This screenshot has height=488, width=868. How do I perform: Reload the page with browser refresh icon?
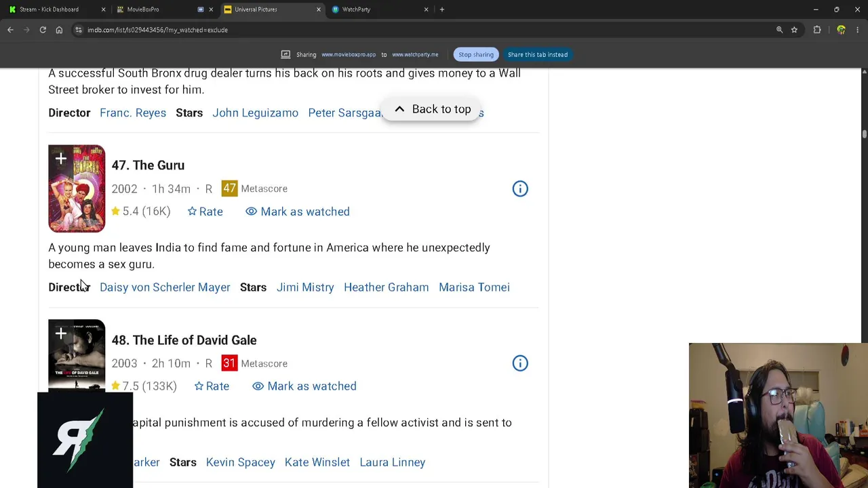(x=43, y=30)
